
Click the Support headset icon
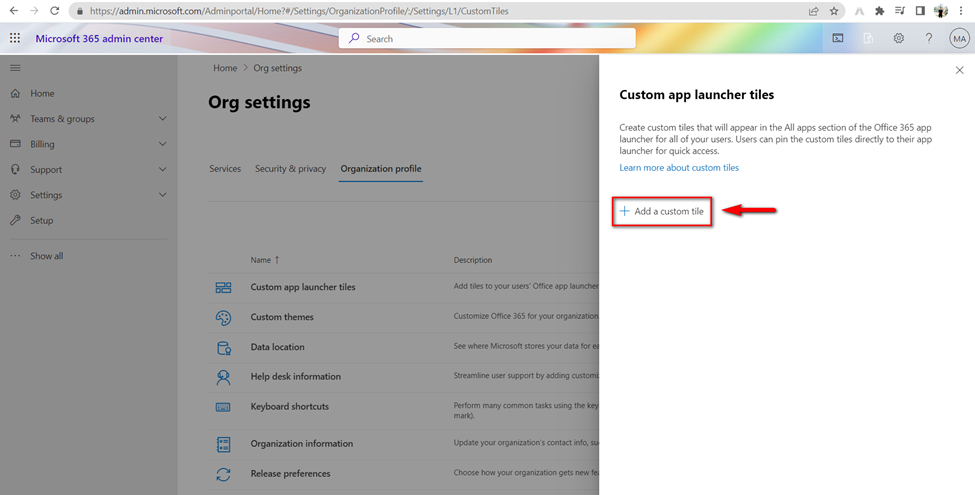[x=16, y=169]
